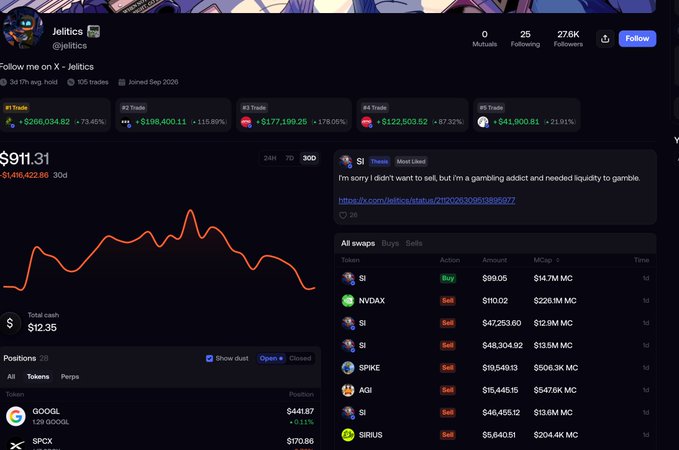This screenshot has height=450, width=679.
Task: Click the portfolio chart peak
Action: 190,210
